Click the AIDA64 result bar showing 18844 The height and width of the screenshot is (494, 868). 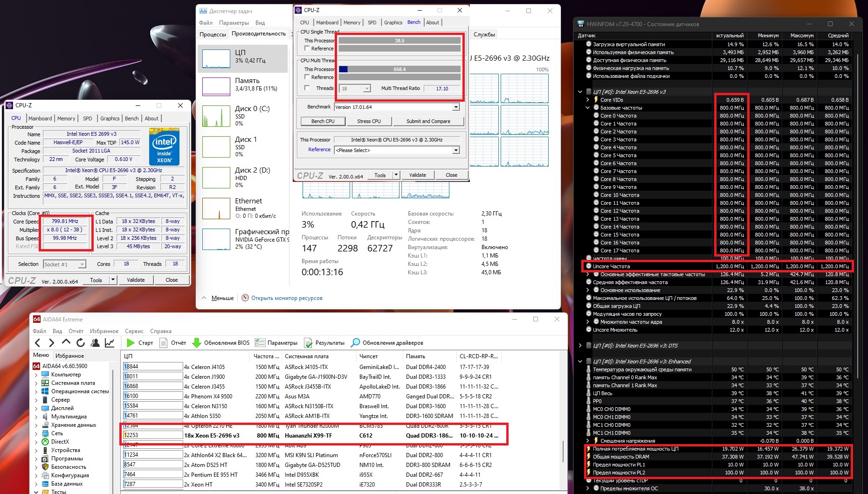(153, 367)
